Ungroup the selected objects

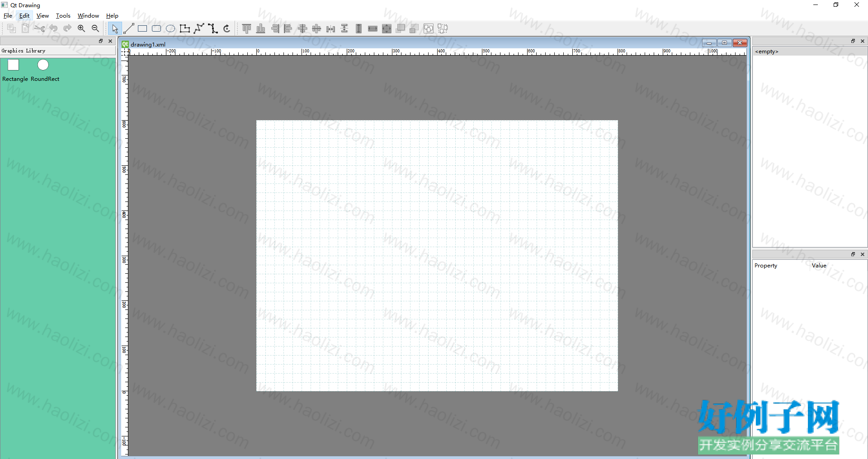click(443, 28)
